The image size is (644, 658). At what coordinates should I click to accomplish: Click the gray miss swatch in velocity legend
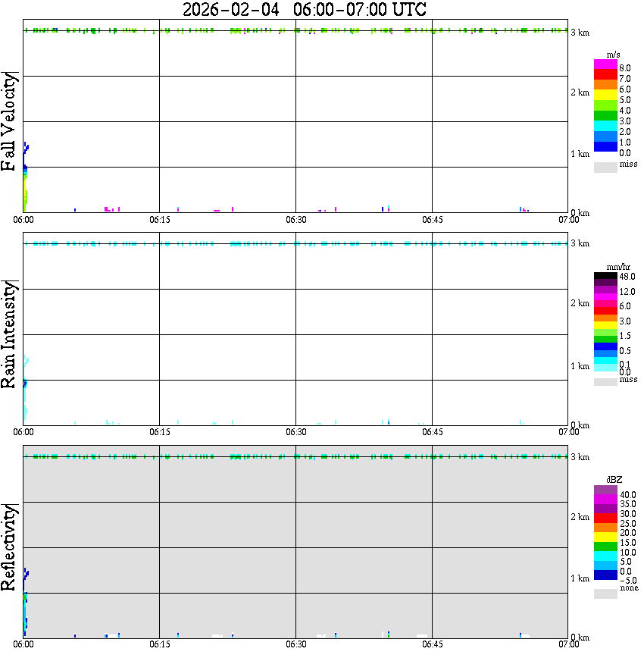click(605, 168)
